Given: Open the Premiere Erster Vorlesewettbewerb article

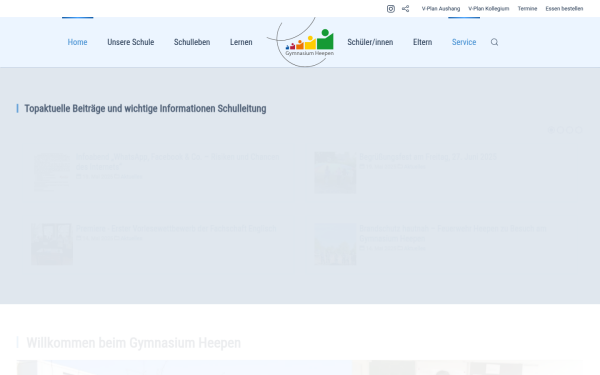Looking at the screenshot, I should pos(176,228).
